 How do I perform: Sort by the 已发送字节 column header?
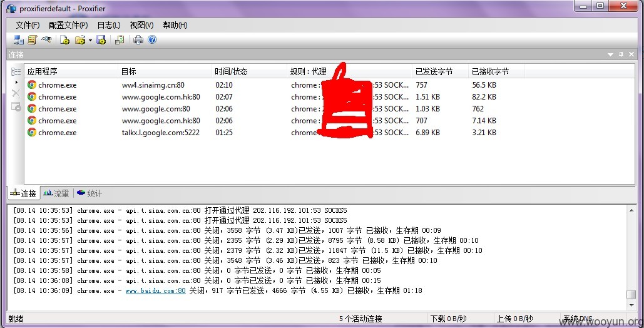[441, 71]
